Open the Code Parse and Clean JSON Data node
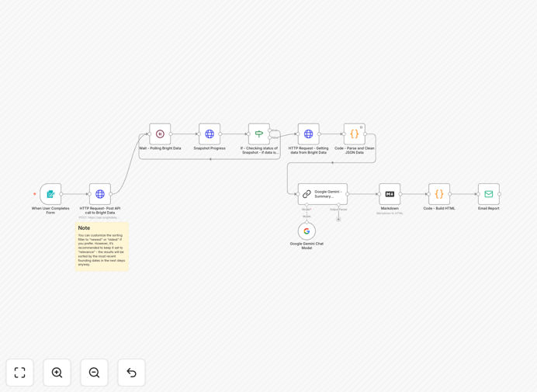Screen dimensions: 537x392 [x=355, y=134]
